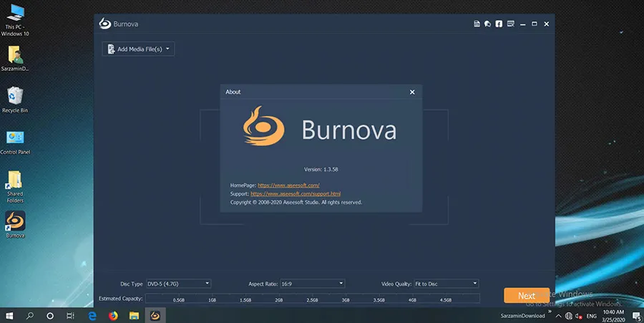Launch Firefox from taskbar
The image size is (644, 323).
(113, 316)
